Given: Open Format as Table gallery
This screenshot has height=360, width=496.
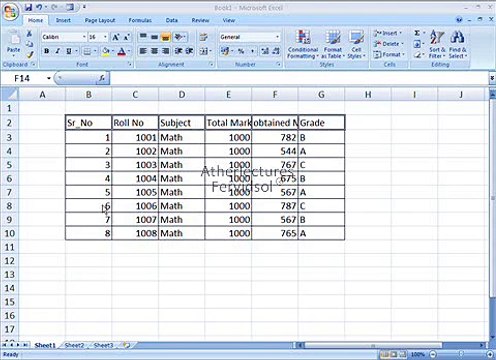Looking at the screenshot, I should pyautogui.click(x=332, y=44).
